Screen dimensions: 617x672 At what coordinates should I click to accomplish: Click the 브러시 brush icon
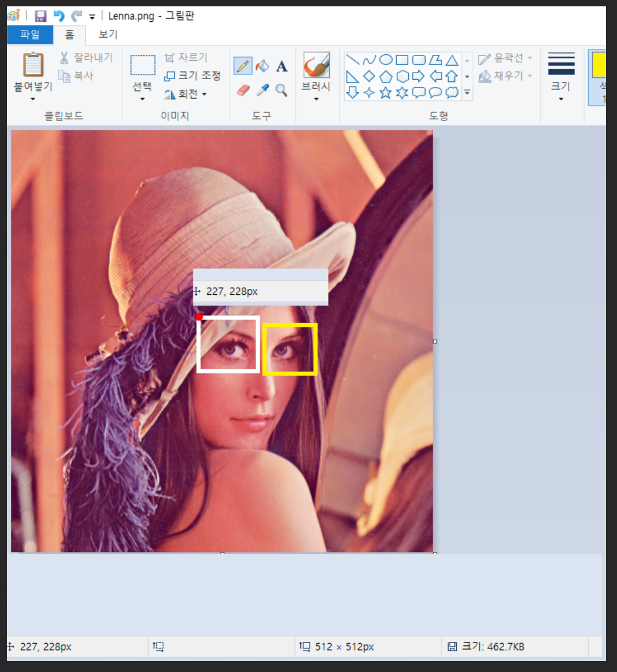click(x=317, y=65)
